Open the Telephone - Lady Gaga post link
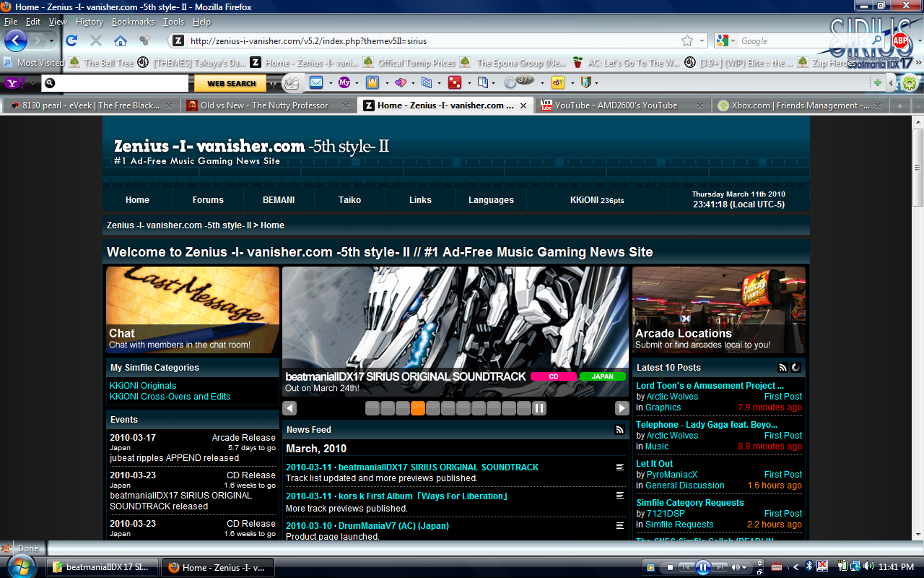 707,425
